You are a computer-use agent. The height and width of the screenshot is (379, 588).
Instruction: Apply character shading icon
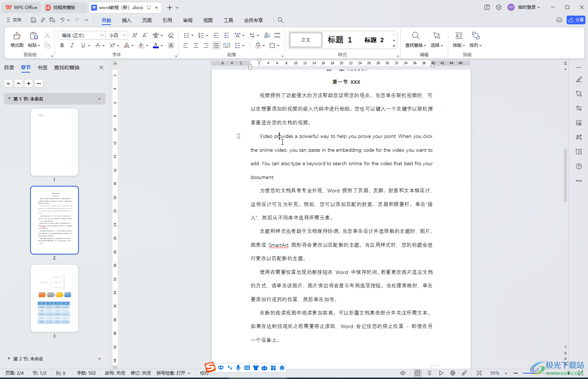coord(171,45)
